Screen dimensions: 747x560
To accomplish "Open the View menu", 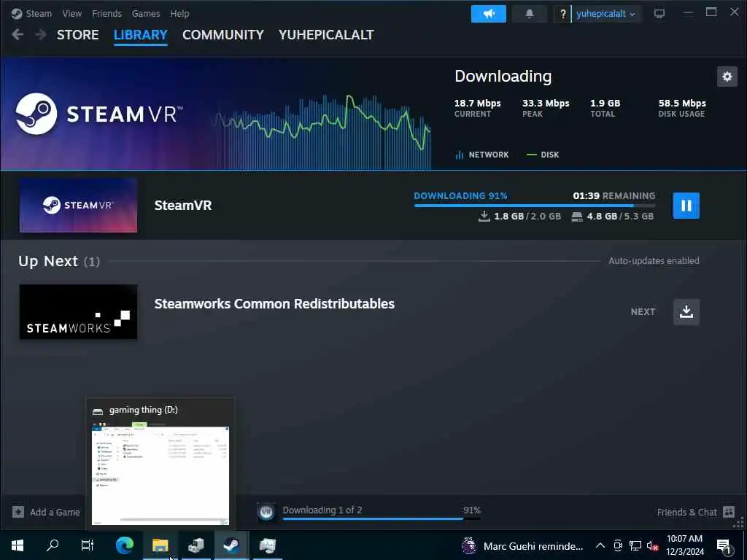I will point(72,13).
